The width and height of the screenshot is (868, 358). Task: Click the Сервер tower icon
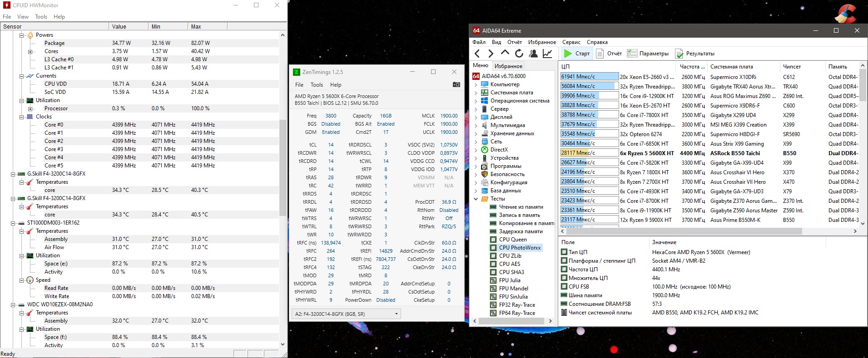(485, 109)
